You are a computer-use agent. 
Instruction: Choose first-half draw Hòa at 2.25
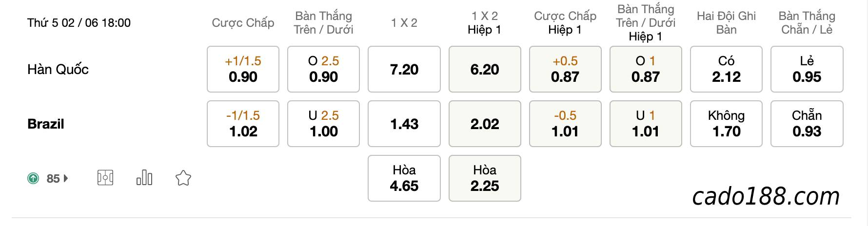point(485,178)
